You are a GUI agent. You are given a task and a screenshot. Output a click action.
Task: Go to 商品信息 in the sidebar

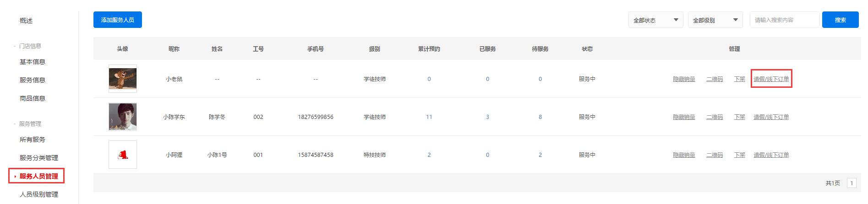point(33,98)
